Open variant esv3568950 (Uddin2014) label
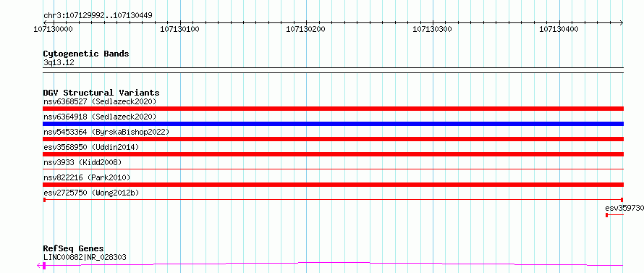644x273 pixels. [x=91, y=147]
